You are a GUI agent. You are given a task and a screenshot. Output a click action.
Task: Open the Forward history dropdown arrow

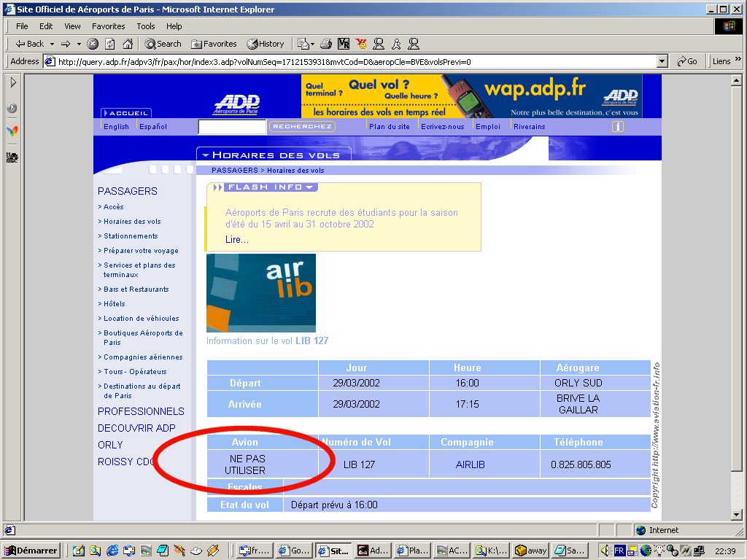click(79, 44)
